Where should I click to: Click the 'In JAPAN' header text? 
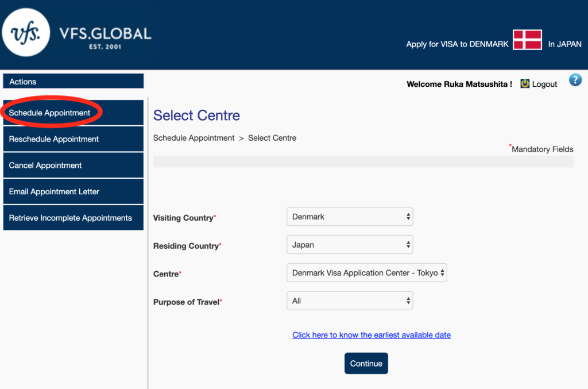pyautogui.click(x=565, y=44)
